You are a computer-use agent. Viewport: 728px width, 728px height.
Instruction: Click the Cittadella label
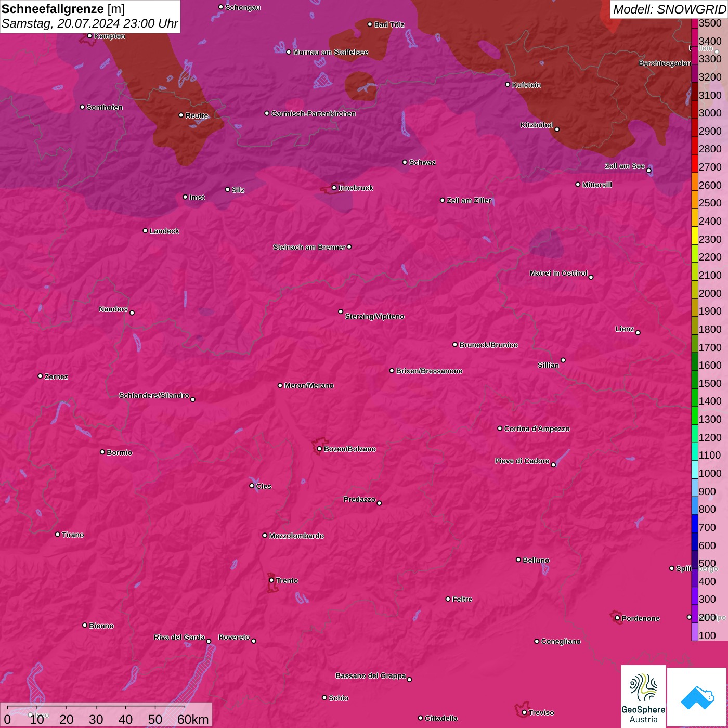[441, 718]
